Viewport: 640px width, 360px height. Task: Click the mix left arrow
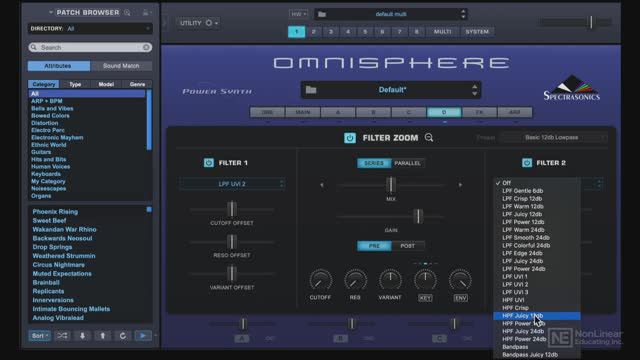coord(322,185)
